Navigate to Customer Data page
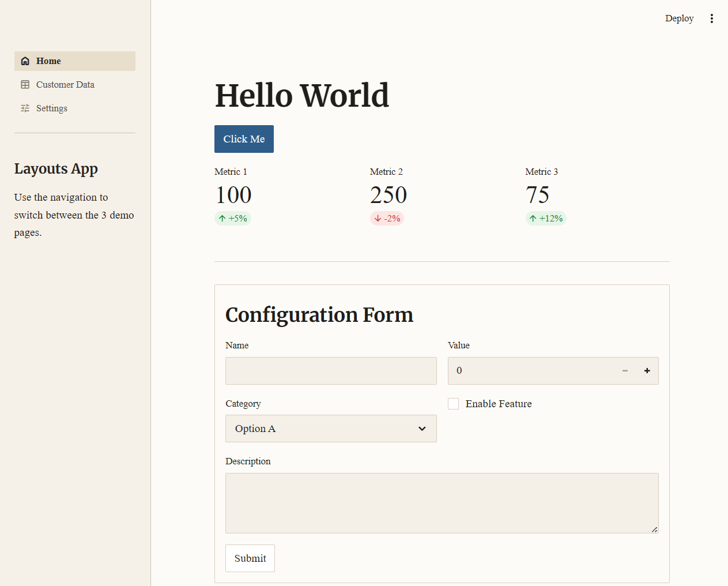Screen dimensions: 728x586 click(75, 85)
